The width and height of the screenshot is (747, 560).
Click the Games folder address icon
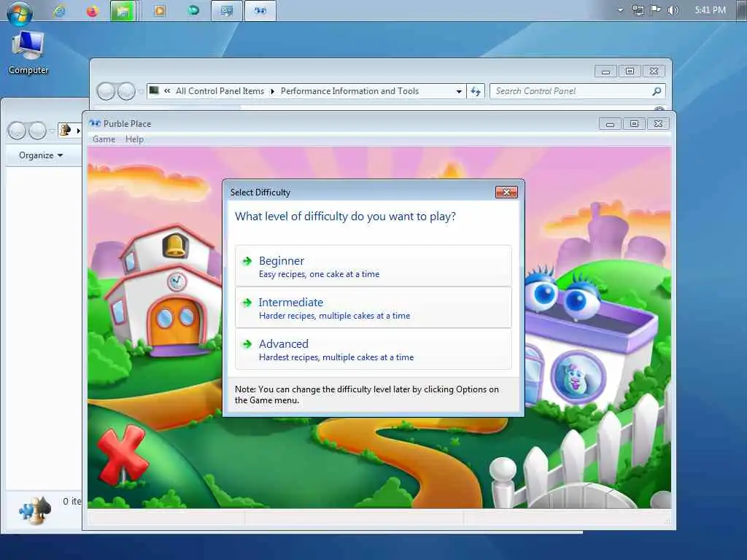65,130
